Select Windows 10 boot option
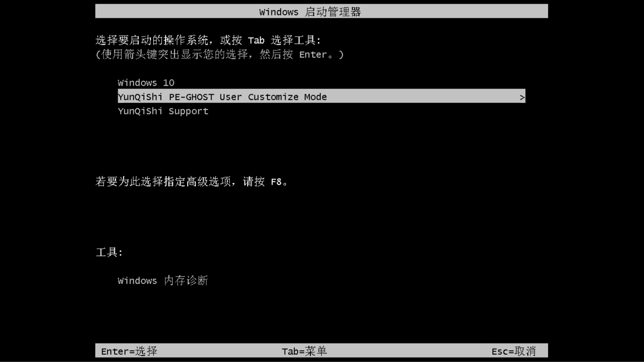This screenshot has height=362, width=644. (146, 82)
